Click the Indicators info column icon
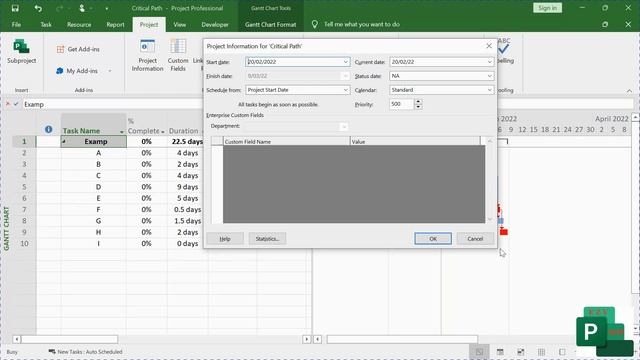The image size is (640, 360). 49,129
